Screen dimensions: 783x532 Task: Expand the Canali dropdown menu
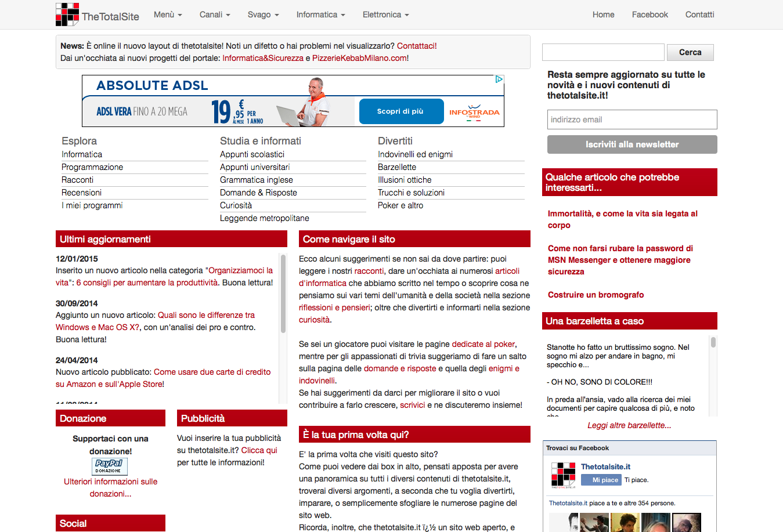(x=215, y=15)
